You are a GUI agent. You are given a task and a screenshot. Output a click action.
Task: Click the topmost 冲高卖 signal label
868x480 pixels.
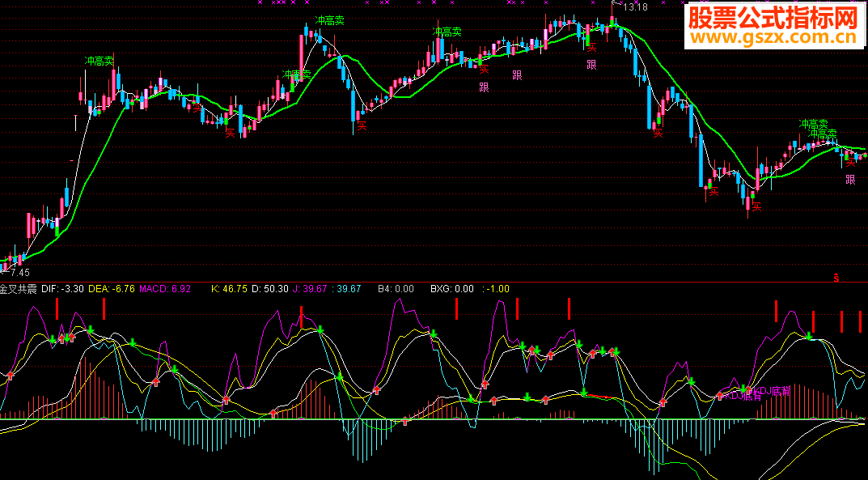click(329, 20)
